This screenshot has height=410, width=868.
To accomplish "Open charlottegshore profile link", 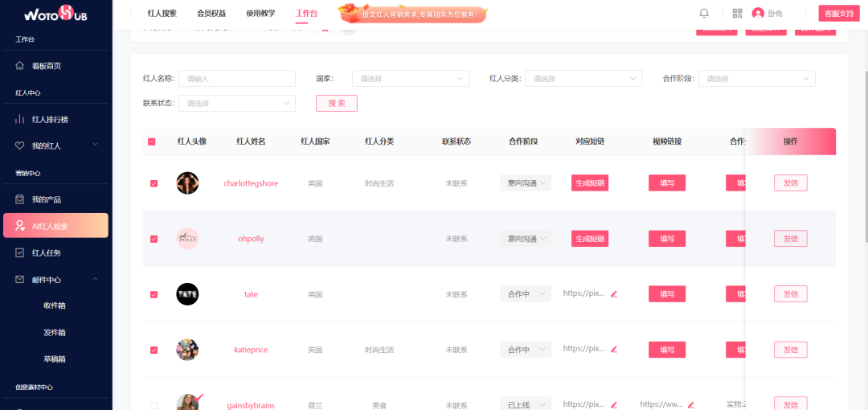I will pyautogui.click(x=251, y=183).
